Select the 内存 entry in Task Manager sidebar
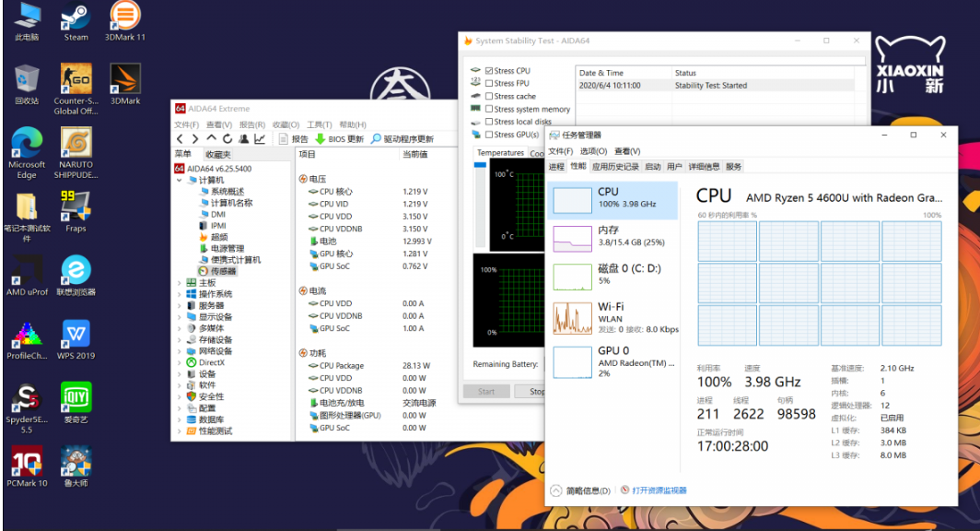 [612, 239]
